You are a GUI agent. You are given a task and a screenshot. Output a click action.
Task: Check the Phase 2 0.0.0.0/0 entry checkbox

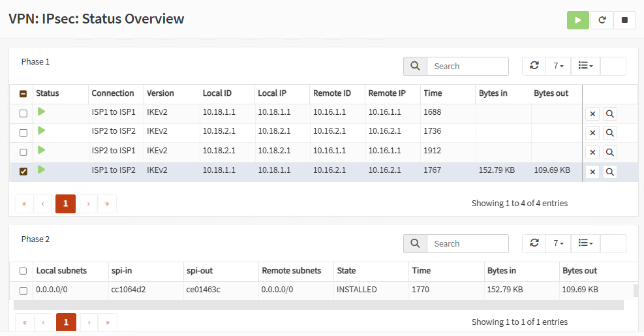pyautogui.click(x=23, y=290)
